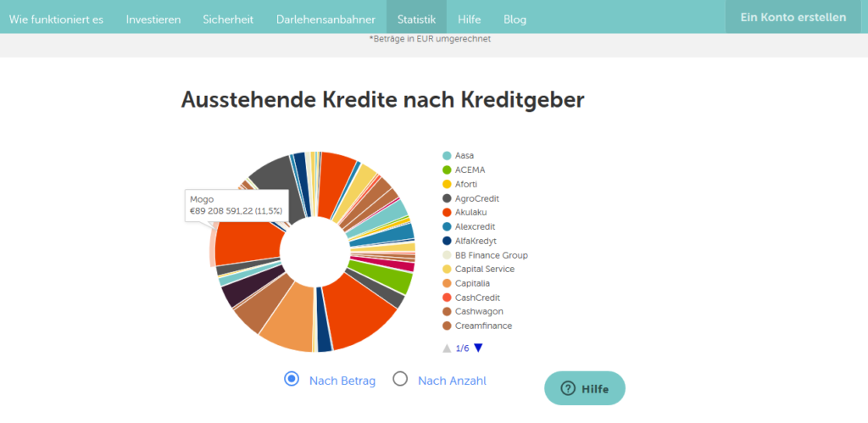Open the Blog menu item

(515, 19)
